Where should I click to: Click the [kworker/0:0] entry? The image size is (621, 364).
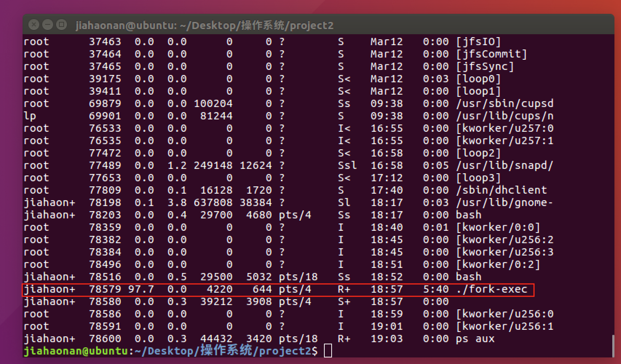click(x=498, y=227)
